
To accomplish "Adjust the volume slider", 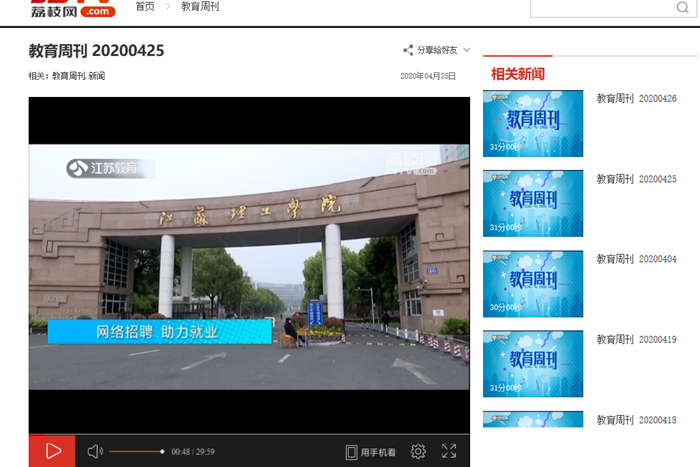I will [x=136, y=452].
